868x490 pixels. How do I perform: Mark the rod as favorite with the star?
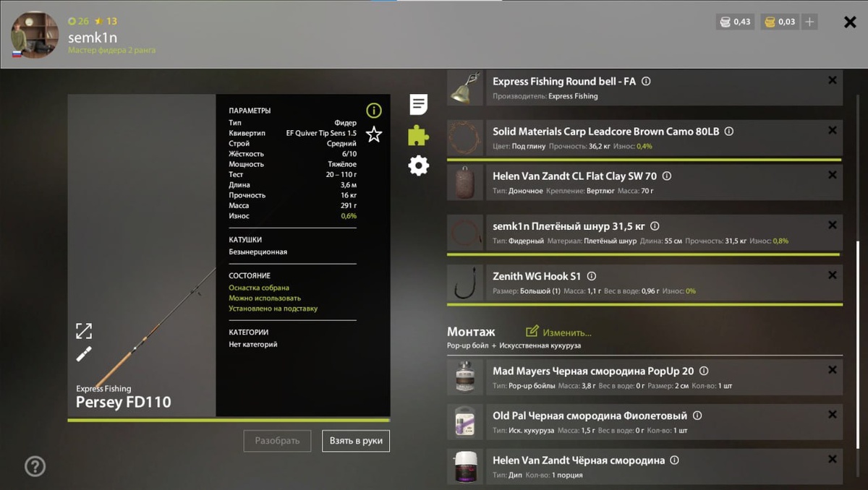374,134
